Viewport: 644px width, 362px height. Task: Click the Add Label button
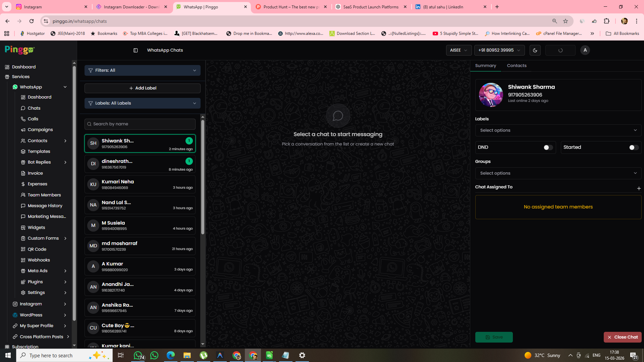click(142, 88)
